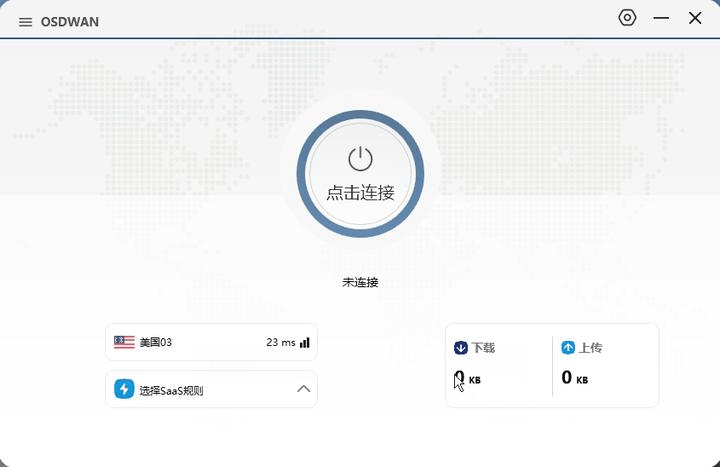
Task: Minimize the OSDWAN window
Action: point(661,18)
